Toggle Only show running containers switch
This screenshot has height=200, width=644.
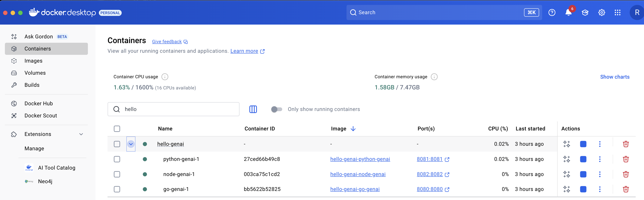pos(277,109)
